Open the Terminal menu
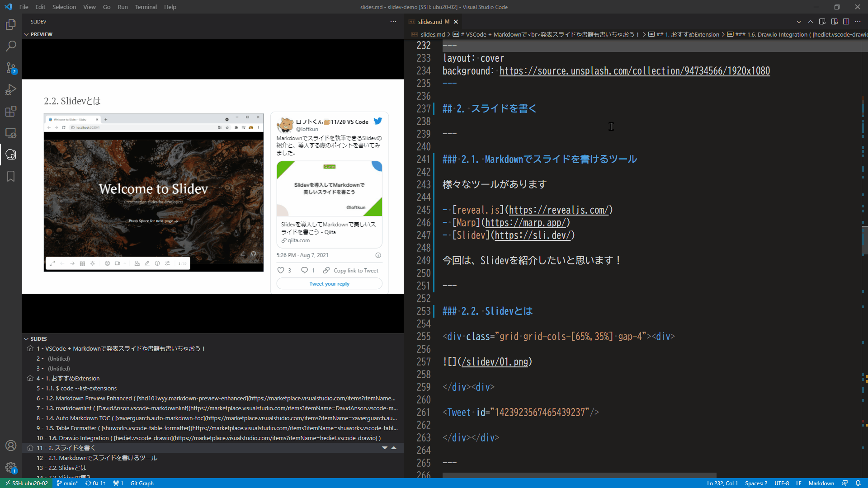Image resolution: width=868 pixels, height=488 pixels. (x=146, y=7)
